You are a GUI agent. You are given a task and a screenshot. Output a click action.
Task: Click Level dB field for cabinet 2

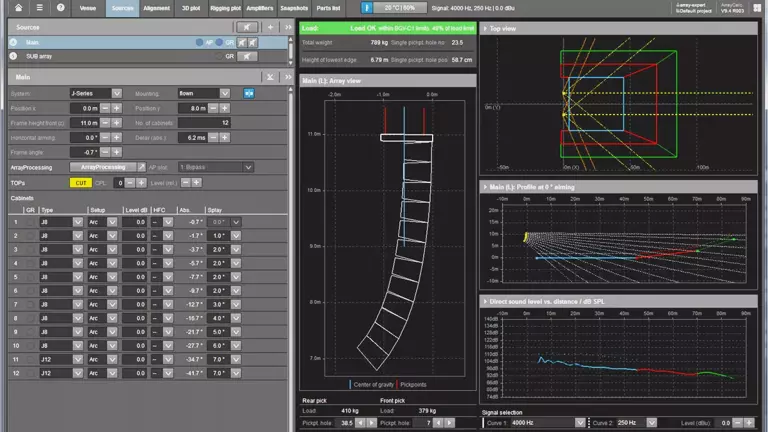click(x=135, y=236)
